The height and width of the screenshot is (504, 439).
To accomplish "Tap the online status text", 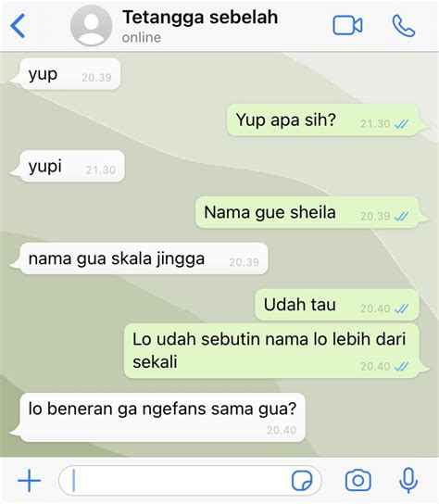I will tap(142, 38).
